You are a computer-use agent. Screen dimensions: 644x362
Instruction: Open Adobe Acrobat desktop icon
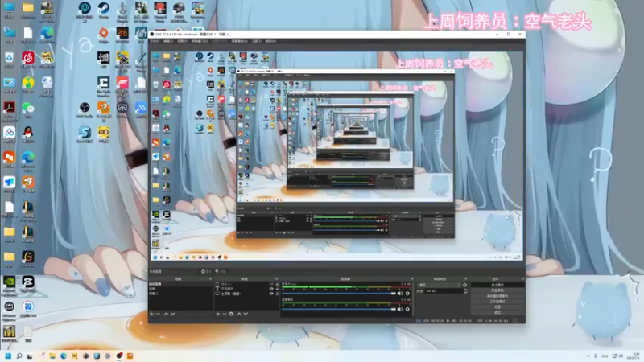10,111
